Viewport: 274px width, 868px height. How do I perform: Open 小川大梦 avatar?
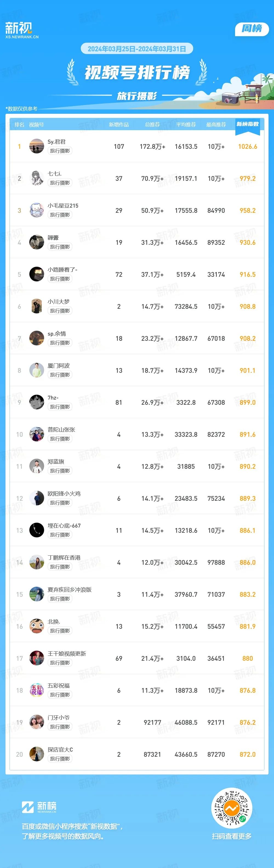(36, 306)
